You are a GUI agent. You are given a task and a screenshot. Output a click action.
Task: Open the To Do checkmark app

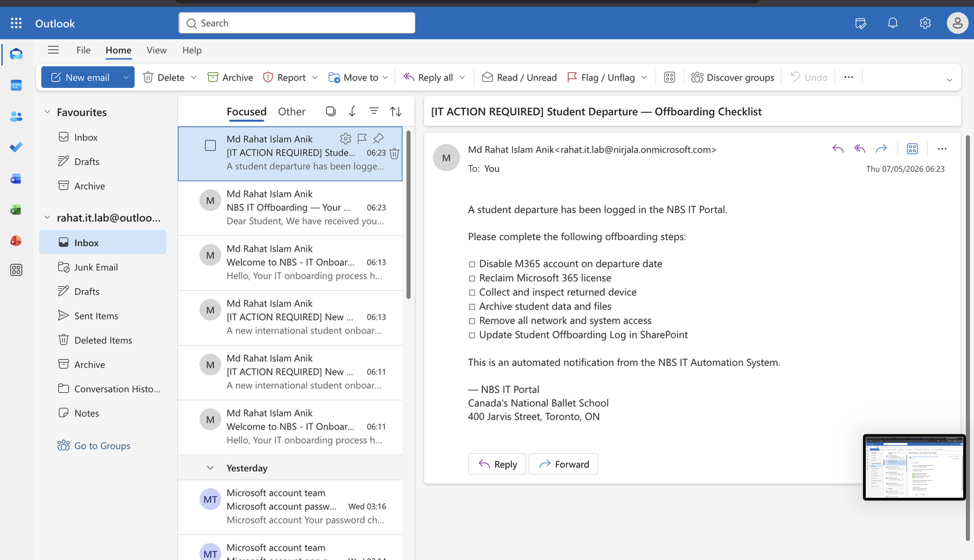click(x=16, y=147)
